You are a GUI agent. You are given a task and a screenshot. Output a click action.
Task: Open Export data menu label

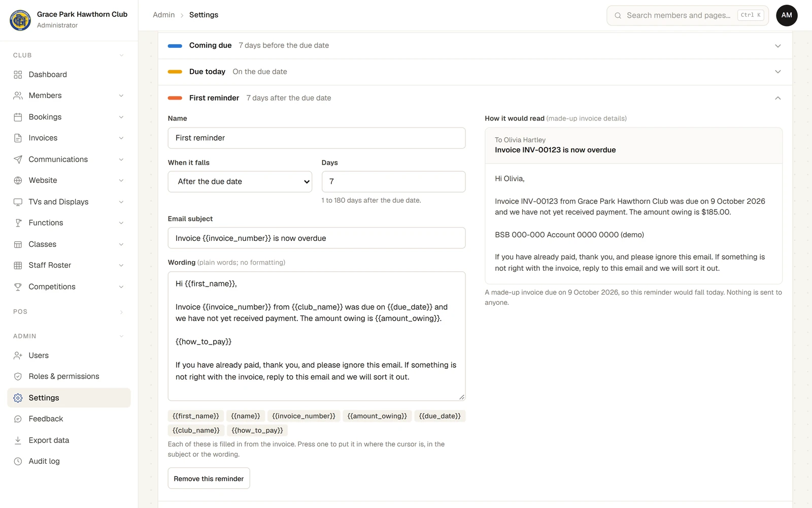click(49, 440)
